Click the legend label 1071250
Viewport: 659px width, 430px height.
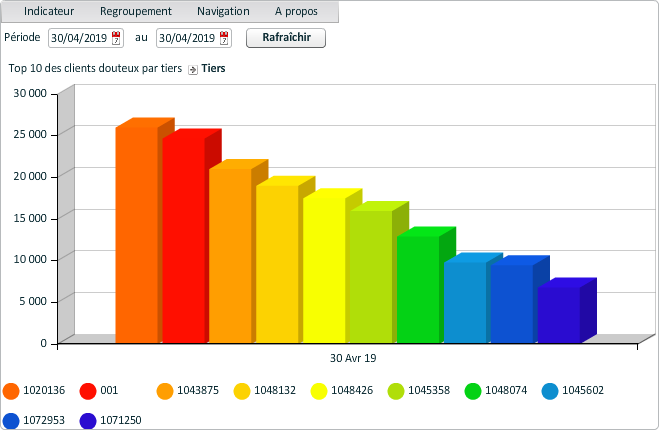click(121, 420)
